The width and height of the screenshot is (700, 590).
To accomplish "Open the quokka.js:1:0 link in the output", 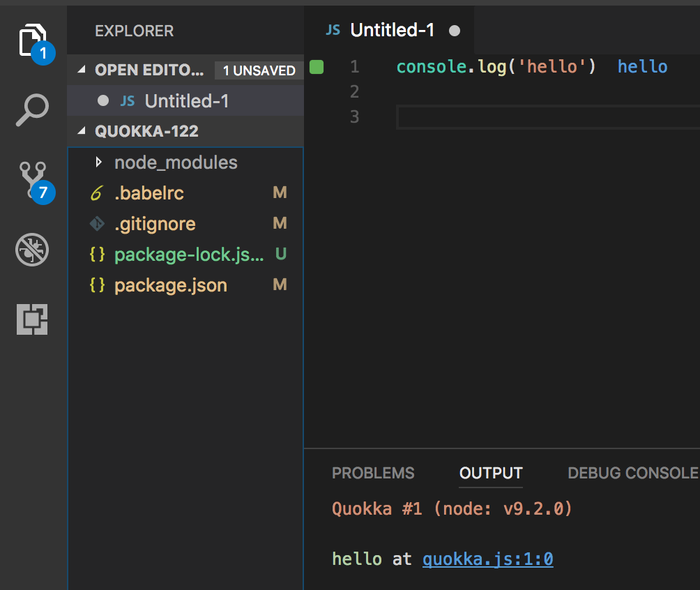I will point(488,559).
